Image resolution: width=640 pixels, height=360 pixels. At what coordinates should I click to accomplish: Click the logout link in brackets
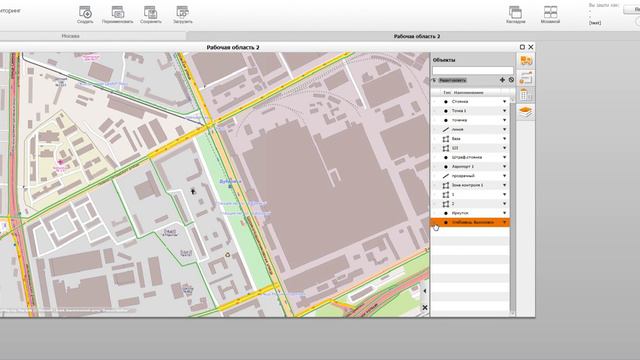[595, 23]
